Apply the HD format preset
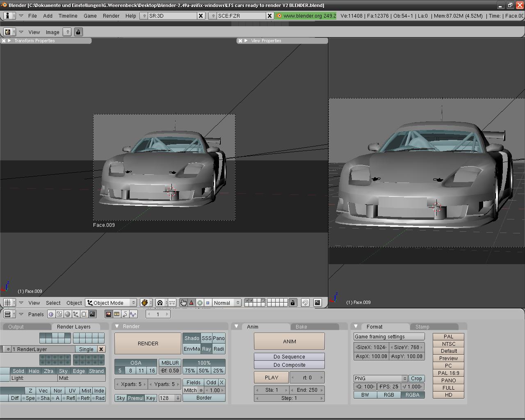525x420 pixels. click(448, 395)
